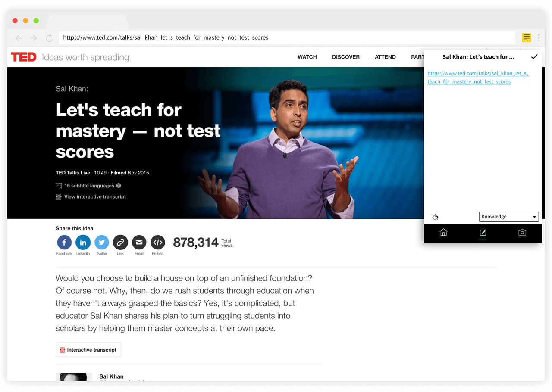Share the talk on Twitter
Image resolution: width=552 pixels, height=392 pixels.
click(102, 243)
